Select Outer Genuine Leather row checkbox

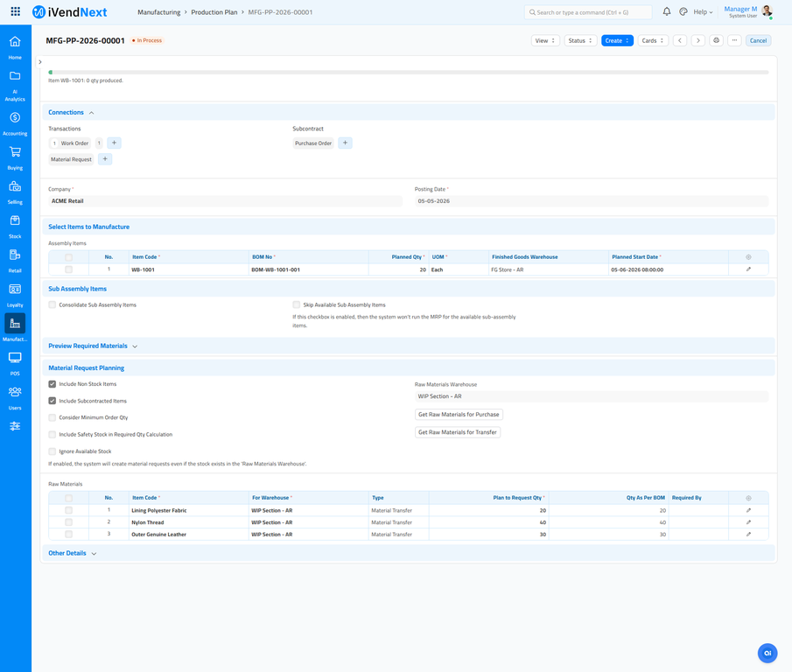tap(68, 534)
